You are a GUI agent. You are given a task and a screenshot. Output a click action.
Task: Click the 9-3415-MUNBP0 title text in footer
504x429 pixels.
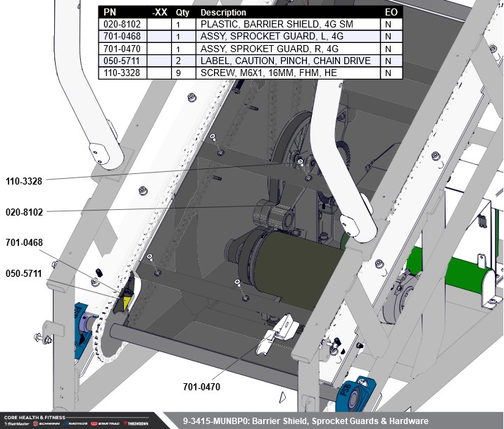[x=305, y=421]
